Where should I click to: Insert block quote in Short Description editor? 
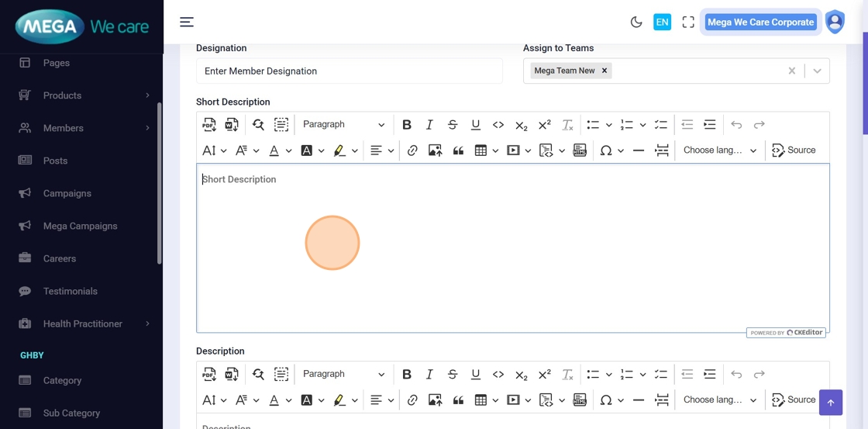click(458, 150)
